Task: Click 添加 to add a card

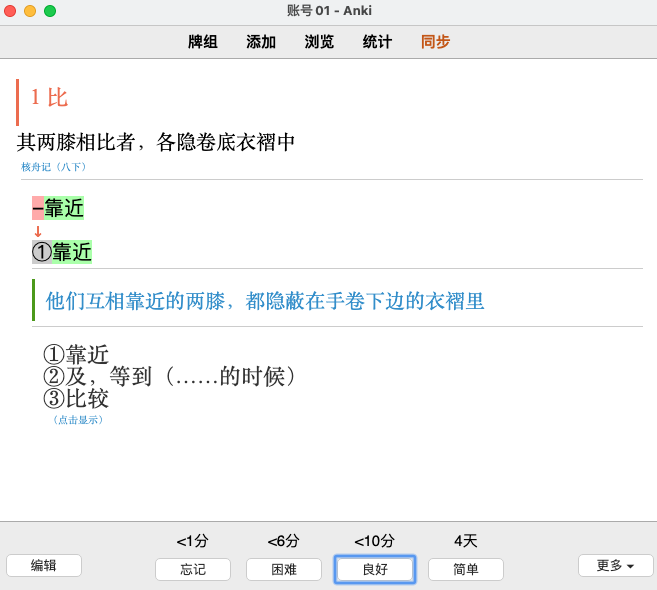Action: pos(261,42)
